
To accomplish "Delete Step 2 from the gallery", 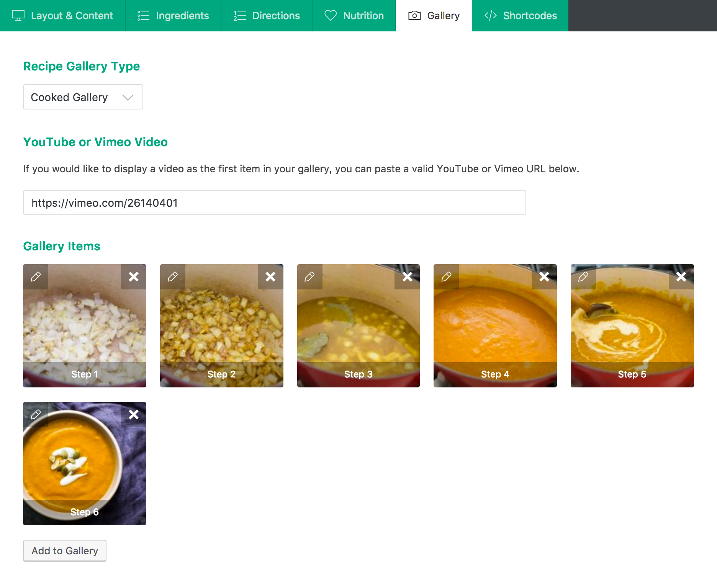I will tap(270, 277).
